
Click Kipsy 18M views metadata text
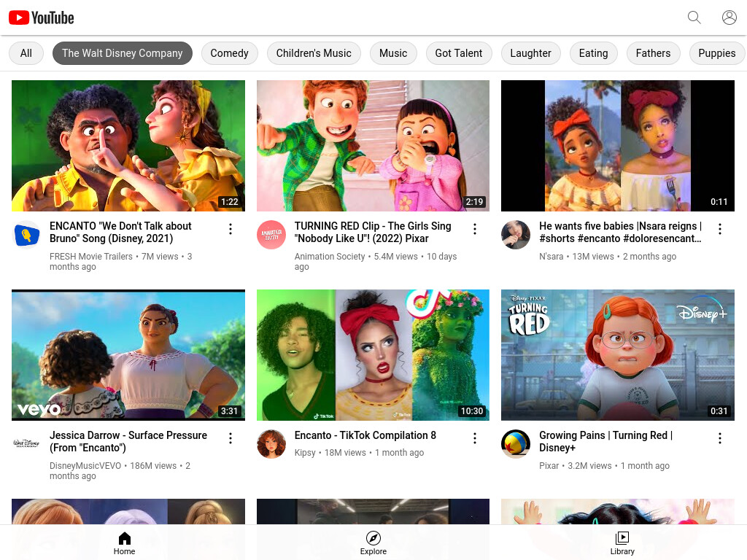(x=359, y=452)
